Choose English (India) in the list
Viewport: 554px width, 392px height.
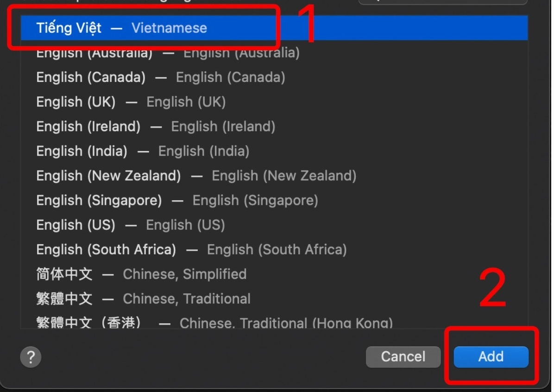click(82, 151)
